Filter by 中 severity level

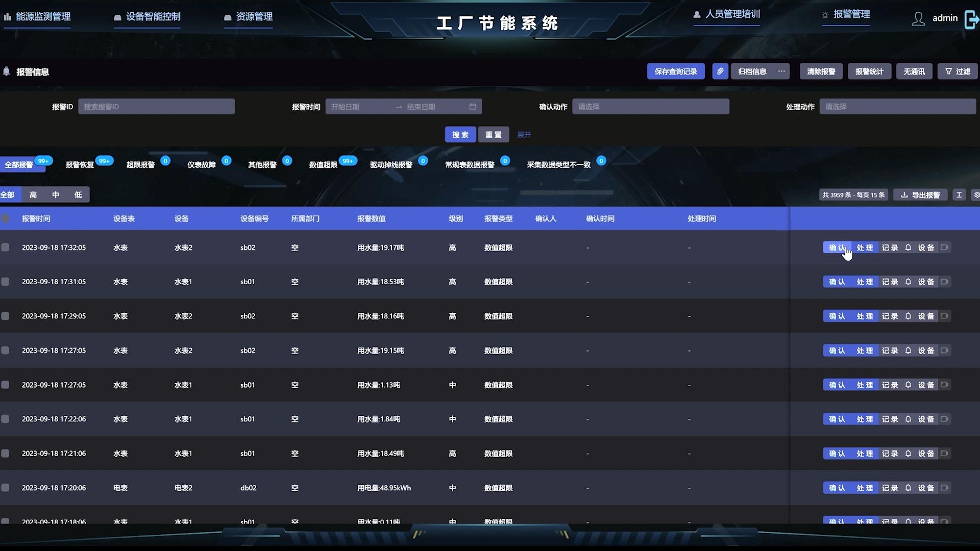(x=56, y=194)
